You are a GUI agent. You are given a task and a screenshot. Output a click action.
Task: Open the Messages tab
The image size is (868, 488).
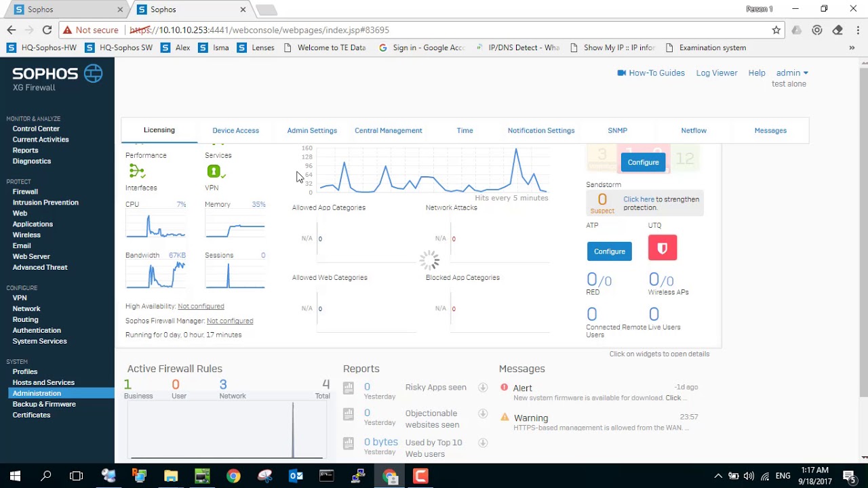click(770, 130)
